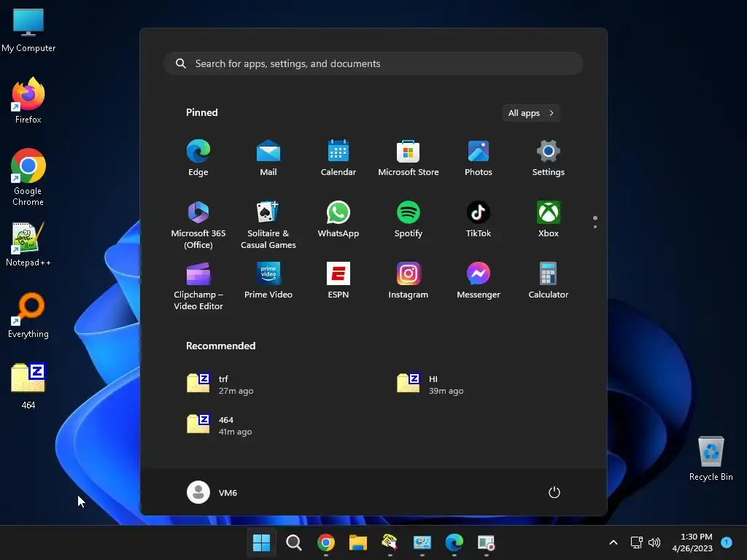Open Edge from the taskbar
Screen dimensions: 747x560
point(454,542)
